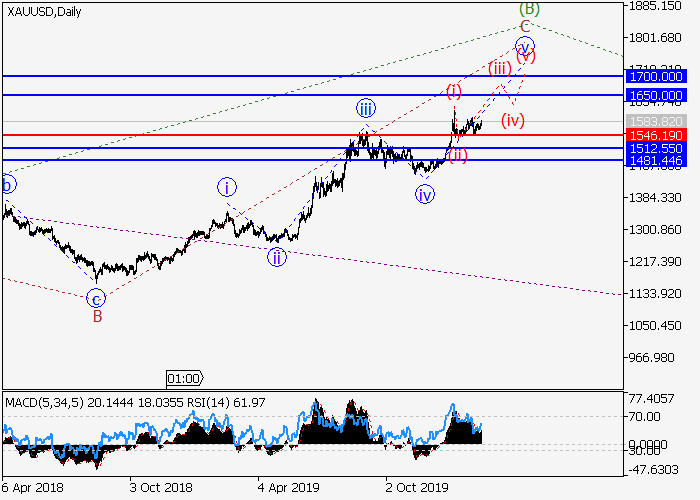Select the blue circled c wave marker

[x=96, y=298]
